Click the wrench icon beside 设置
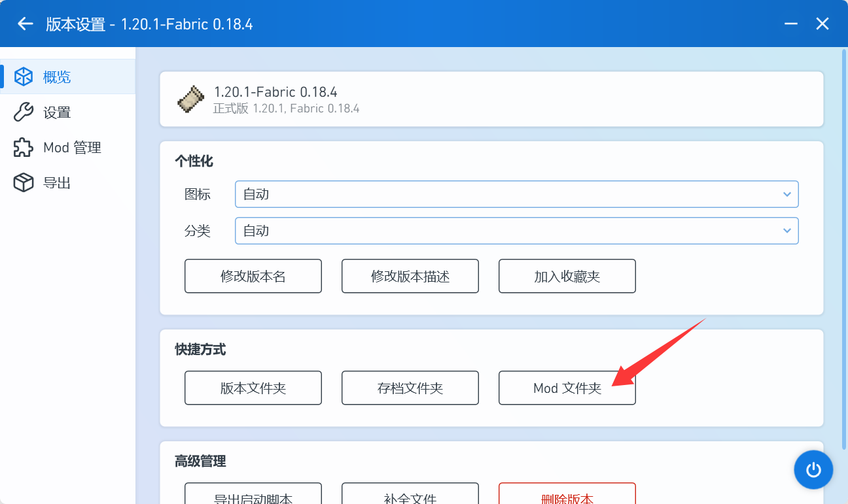 tap(24, 112)
